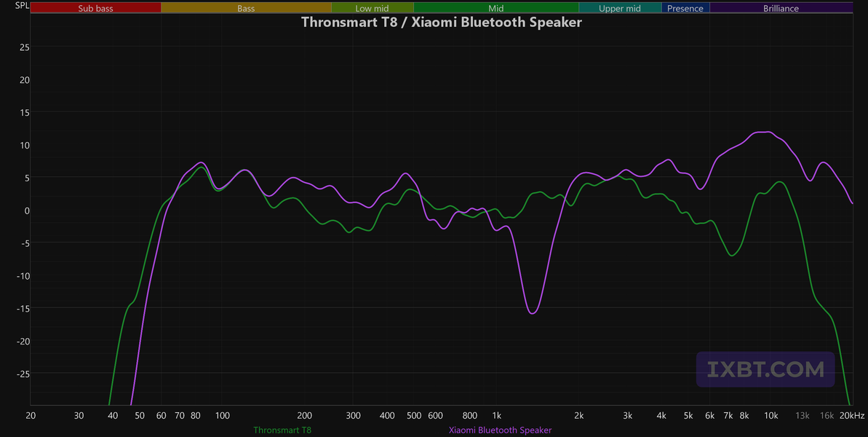Click the 1k frequency axis label
The image size is (868, 437).
[x=496, y=415]
